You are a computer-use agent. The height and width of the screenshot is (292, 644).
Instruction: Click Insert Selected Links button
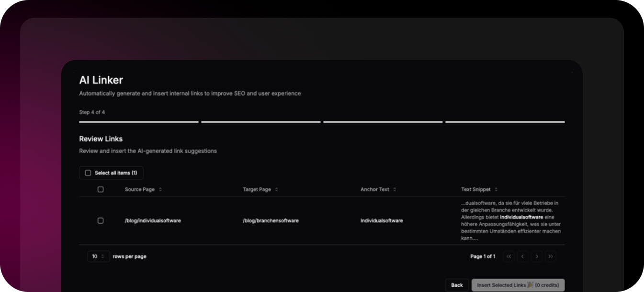click(518, 285)
